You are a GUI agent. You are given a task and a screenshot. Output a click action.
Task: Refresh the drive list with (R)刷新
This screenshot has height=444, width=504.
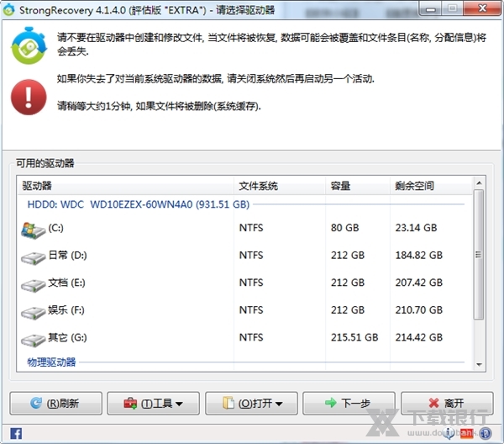tap(56, 403)
